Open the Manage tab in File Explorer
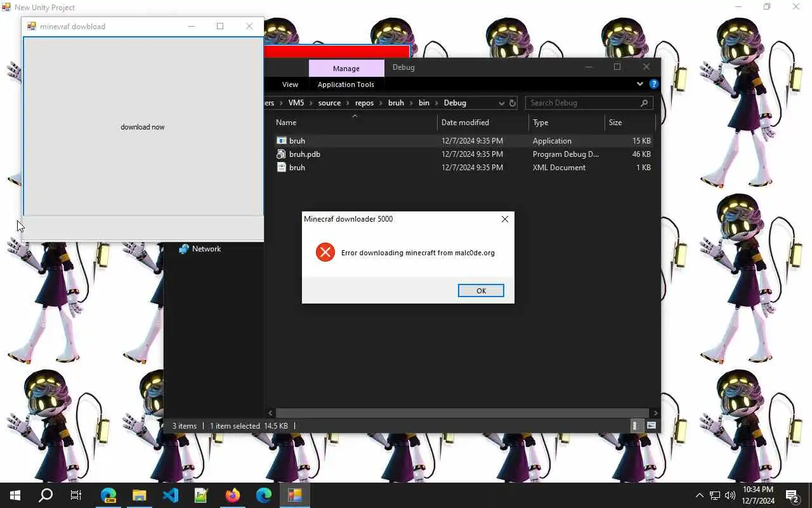 346,68
